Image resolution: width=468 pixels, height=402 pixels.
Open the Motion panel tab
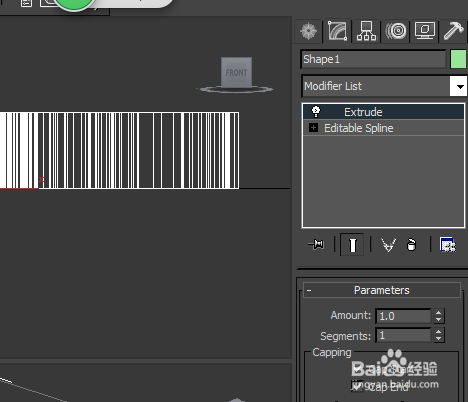pyautogui.click(x=396, y=31)
